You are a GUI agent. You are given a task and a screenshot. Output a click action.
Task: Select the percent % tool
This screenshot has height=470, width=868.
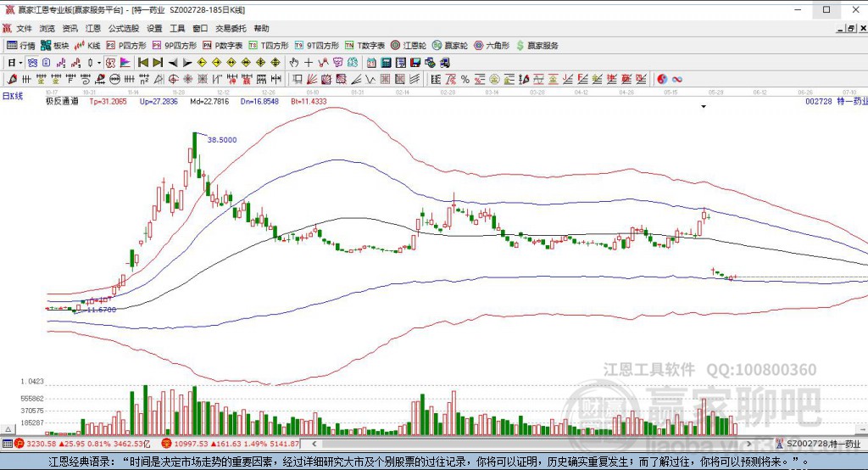(465, 79)
